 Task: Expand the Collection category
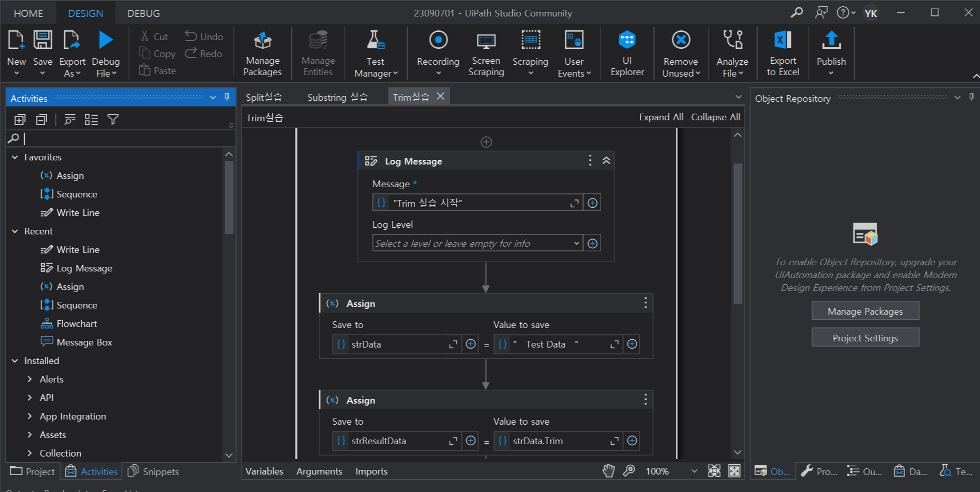29,453
